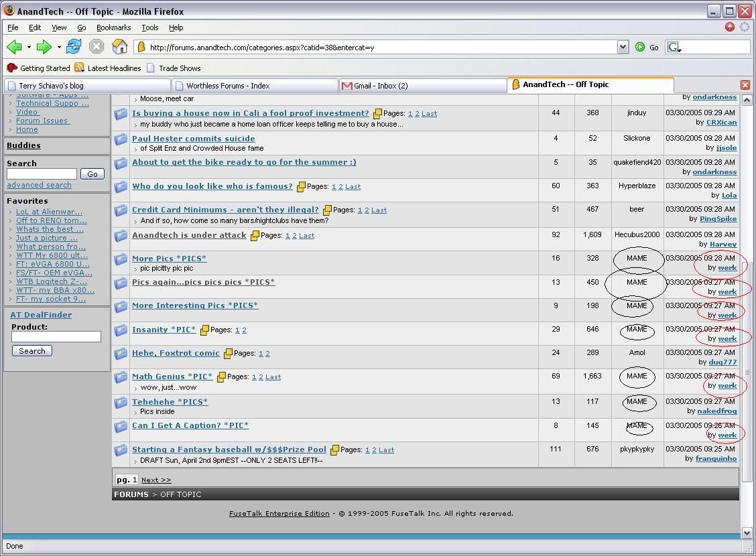
Task: Open the View menu
Action: click(59, 27)
